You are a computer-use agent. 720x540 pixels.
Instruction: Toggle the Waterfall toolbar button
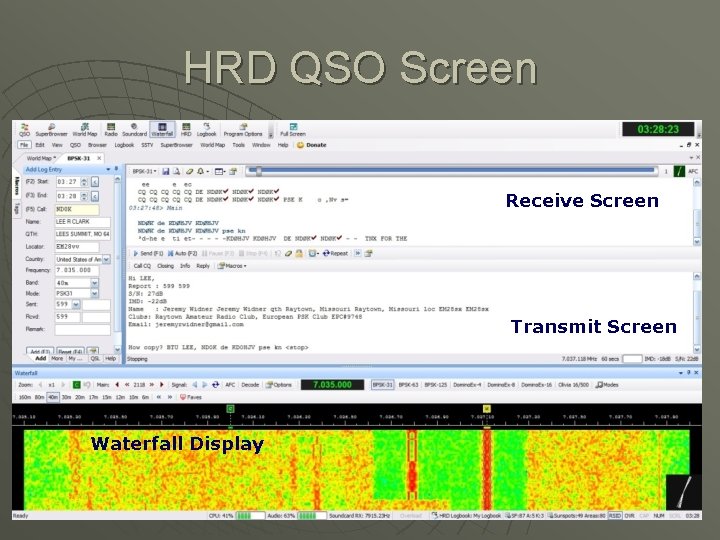click(162, 130)
